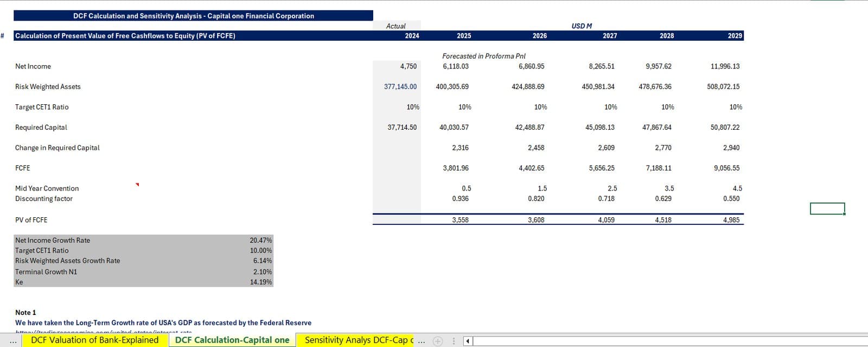This screenshot has height=347, width=868.
Task: Select the FCFE row label
Action: click(x=23, y=168)
